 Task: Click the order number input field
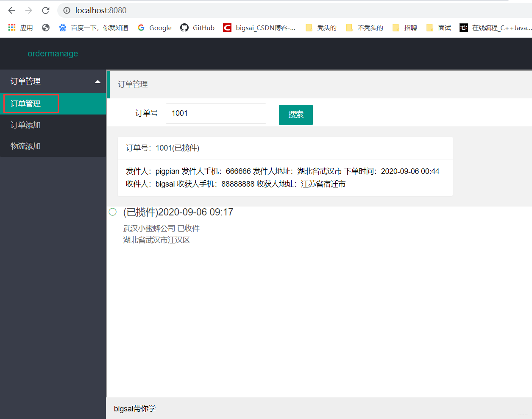tap(216, 113)
